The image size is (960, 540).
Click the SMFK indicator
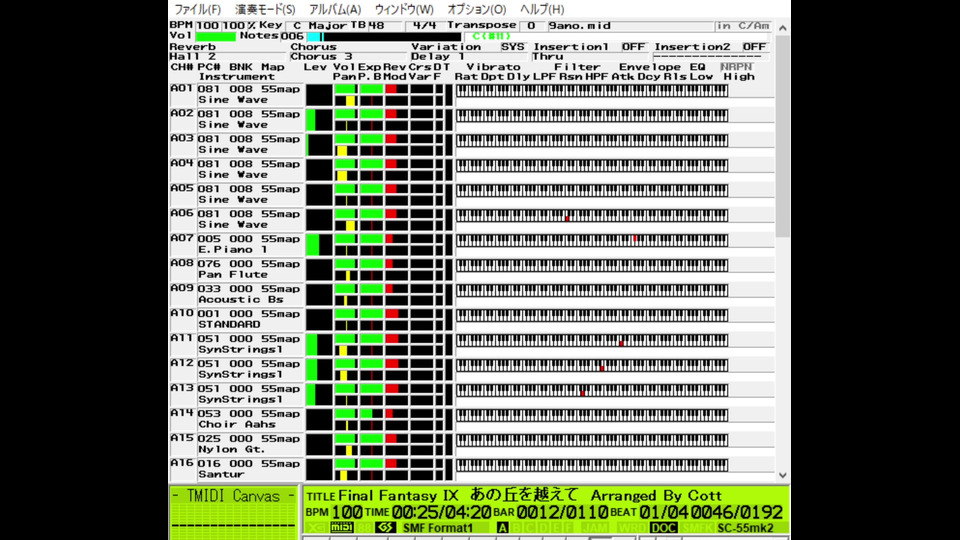click(x=697, y=528)
